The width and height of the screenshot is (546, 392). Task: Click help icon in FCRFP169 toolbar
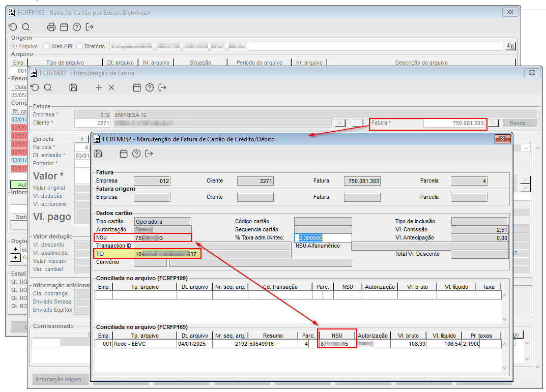point(77,27)
